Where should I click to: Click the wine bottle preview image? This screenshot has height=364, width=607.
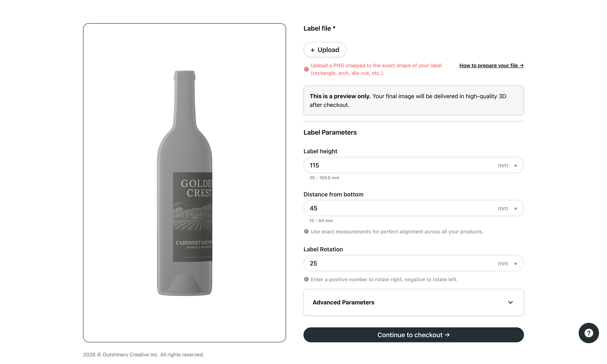(x=185, y=183)
